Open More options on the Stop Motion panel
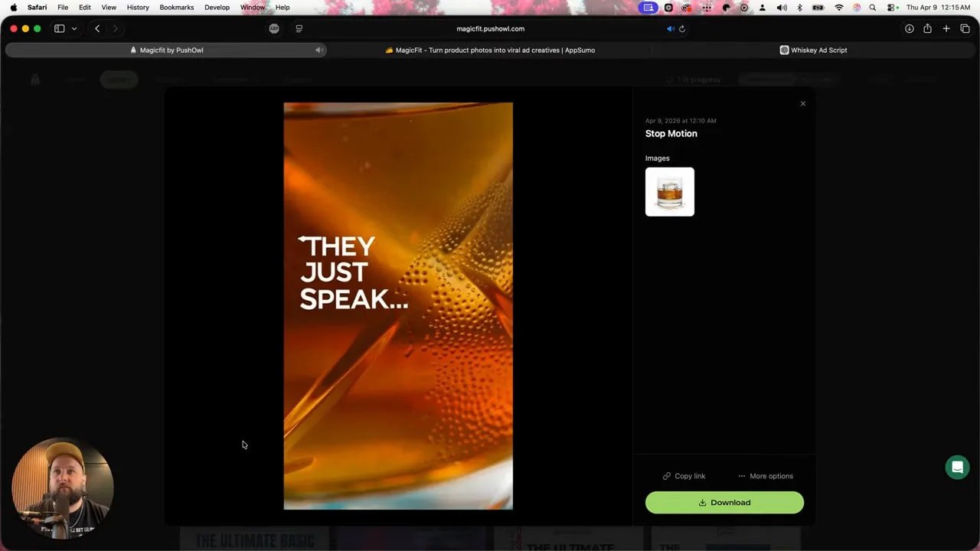The image size is (980, 551). click(x=765, y=475)
